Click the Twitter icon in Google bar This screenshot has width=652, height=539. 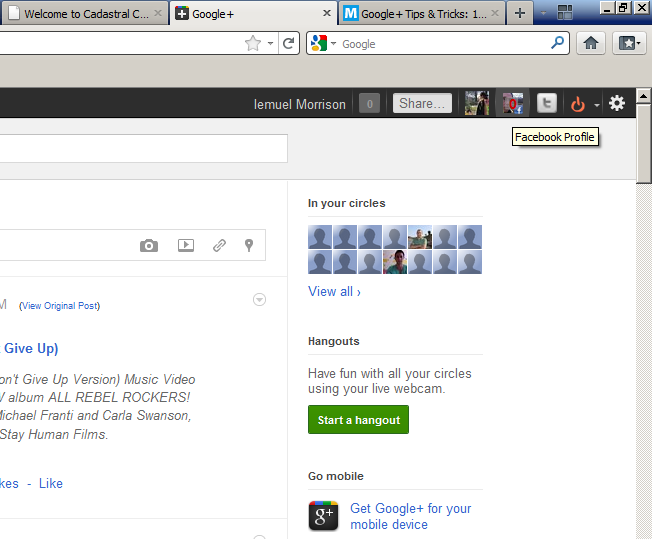546,103
